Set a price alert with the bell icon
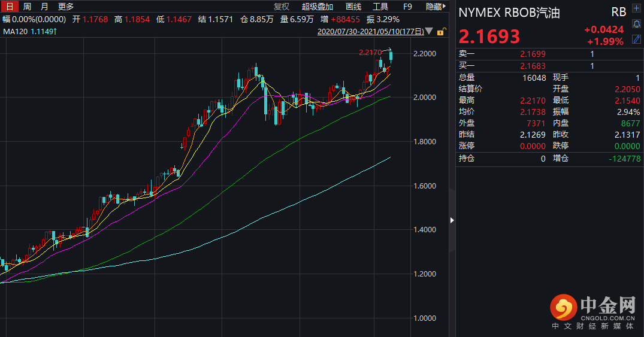The image size is (644, 337). [636, 24]
